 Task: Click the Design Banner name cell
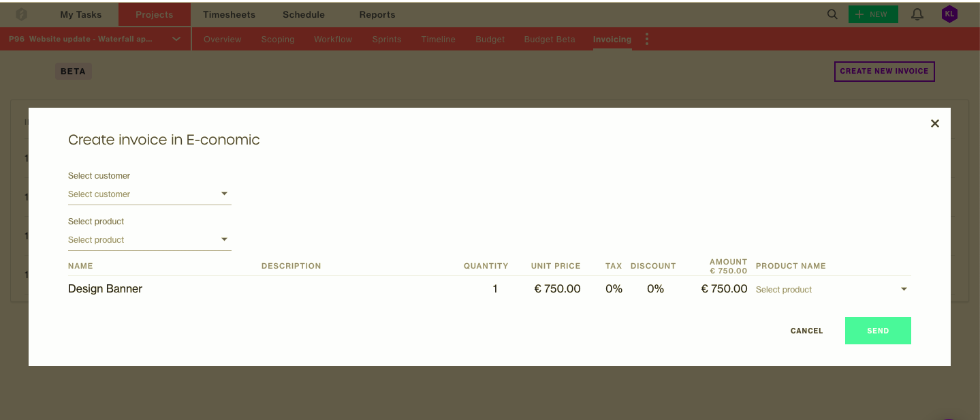[106, 289]
